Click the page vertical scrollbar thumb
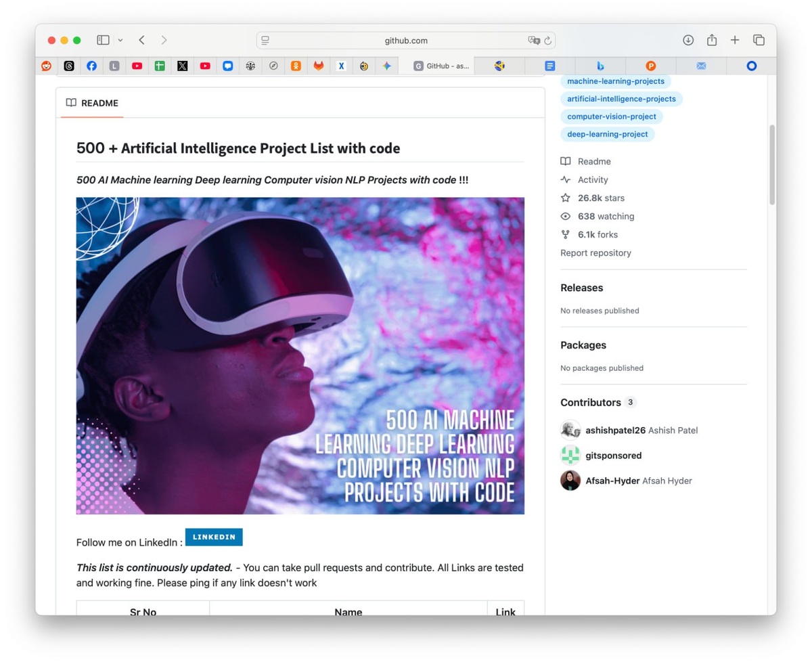 pyautogui.click(x=772, y=164)
